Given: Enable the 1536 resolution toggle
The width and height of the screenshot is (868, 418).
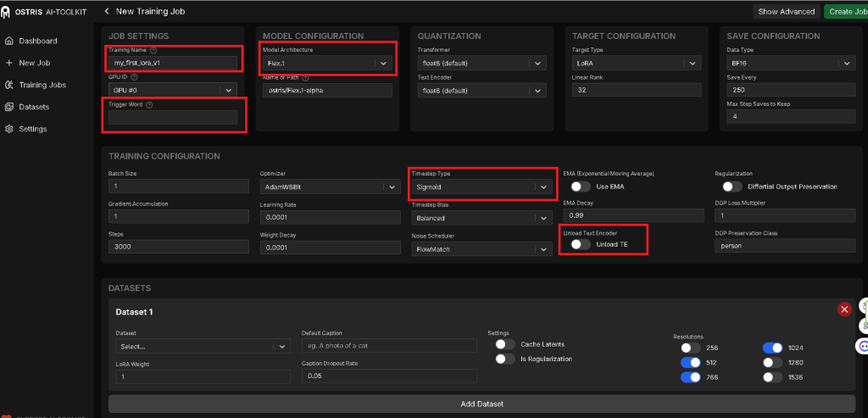Looking at the screenshot, I should tap(772, 377).
